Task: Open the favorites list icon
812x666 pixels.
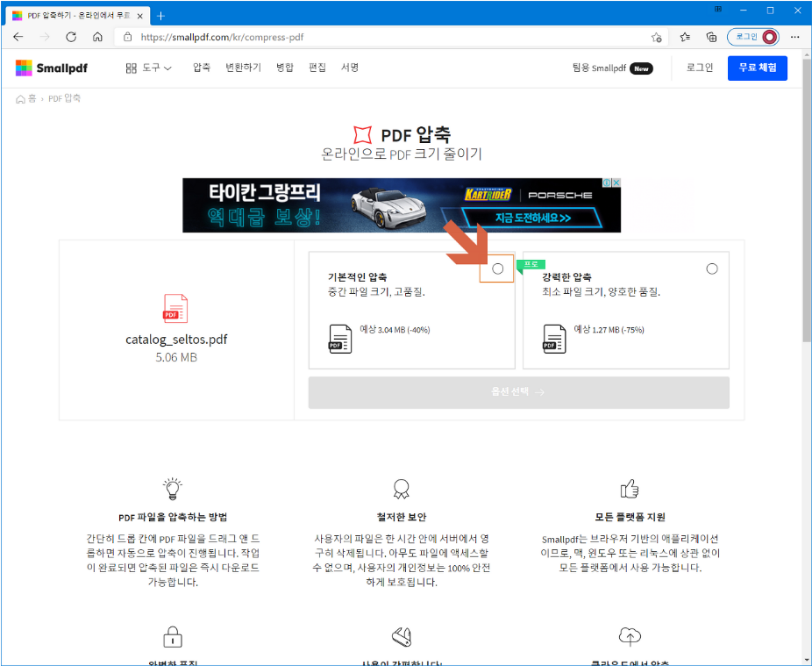Action: pyautogui.click(x=685, y=37)
